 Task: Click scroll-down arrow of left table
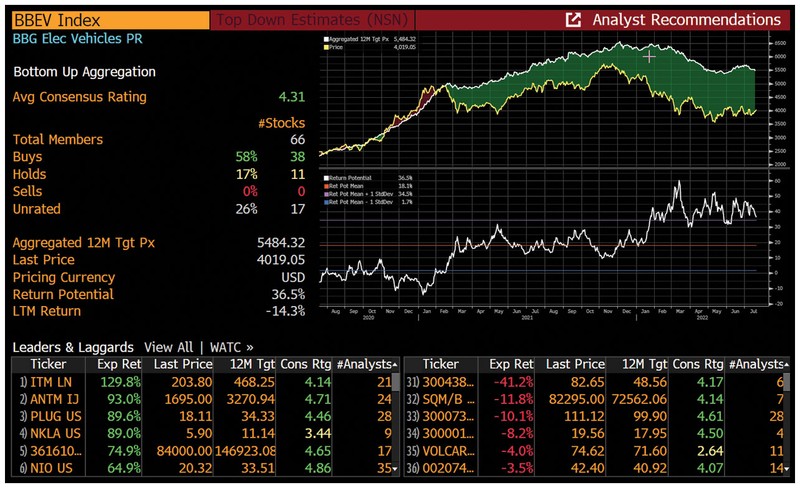pos(395,469)
